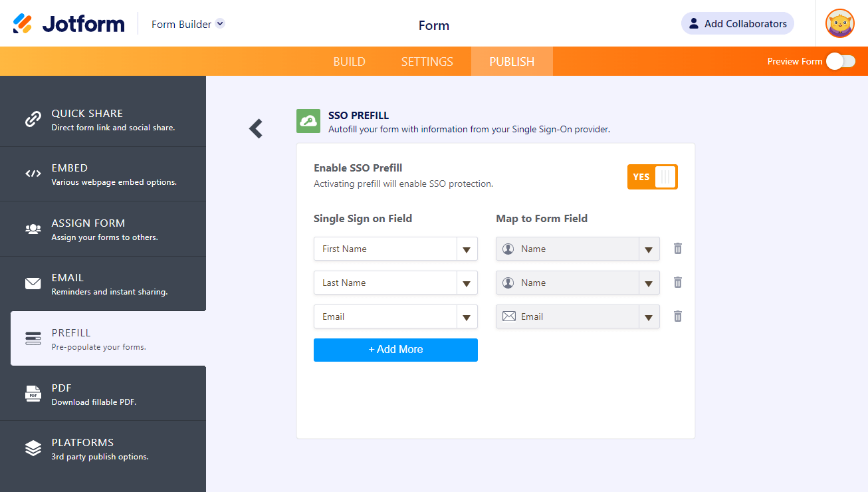Click the green SSO Prefill cloud icon
The width and height of the screenshot is (868, 492).
[308, 121]
